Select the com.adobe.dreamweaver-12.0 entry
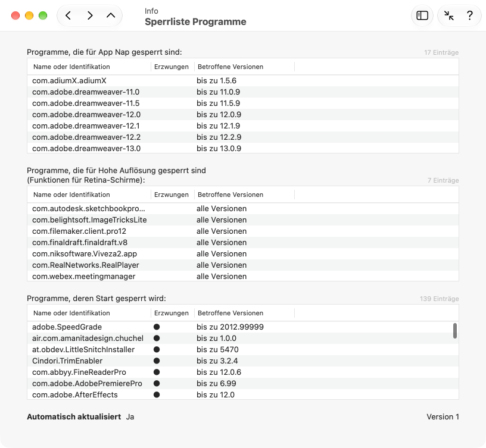The height and width of the screenshot is (448, 486). (243, 115)
